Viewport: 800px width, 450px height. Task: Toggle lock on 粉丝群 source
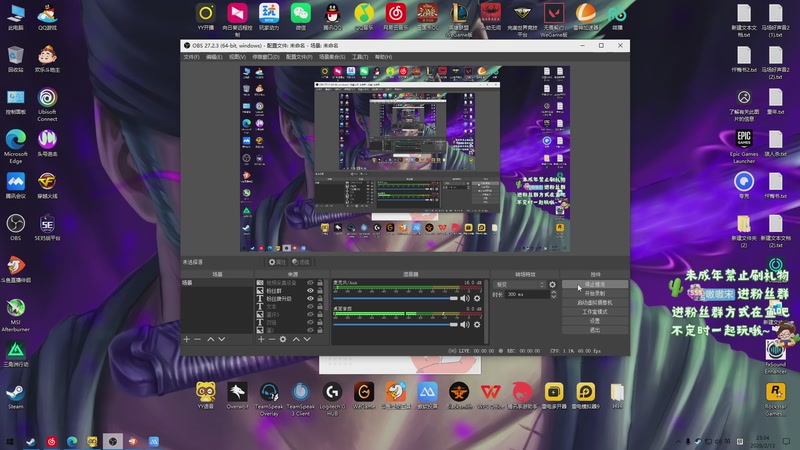pyautogui.click(x=320, y=291)
